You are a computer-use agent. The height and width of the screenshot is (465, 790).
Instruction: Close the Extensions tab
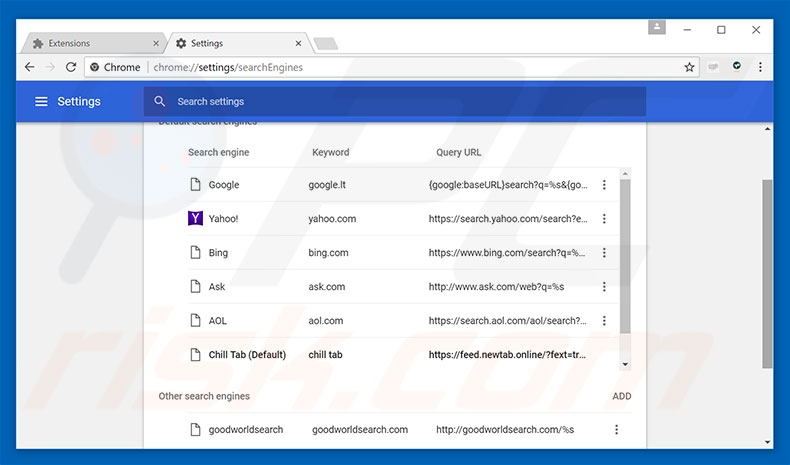click(x=156, y=43)
